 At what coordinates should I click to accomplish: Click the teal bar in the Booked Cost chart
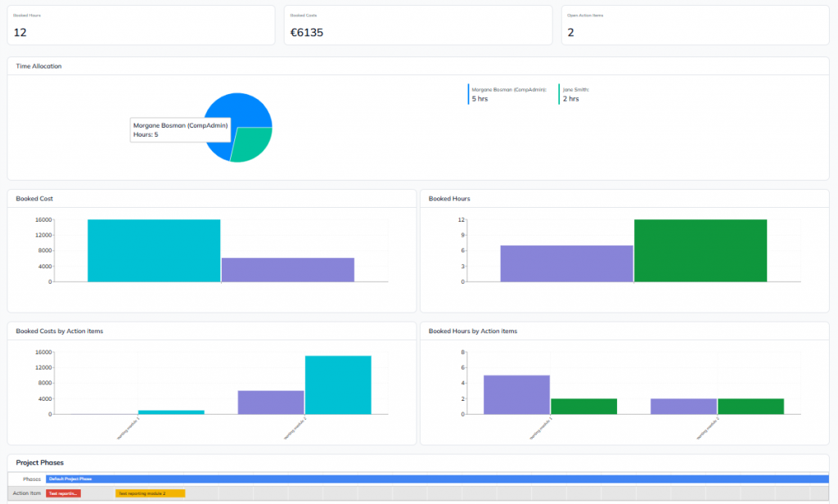[154, 250]
